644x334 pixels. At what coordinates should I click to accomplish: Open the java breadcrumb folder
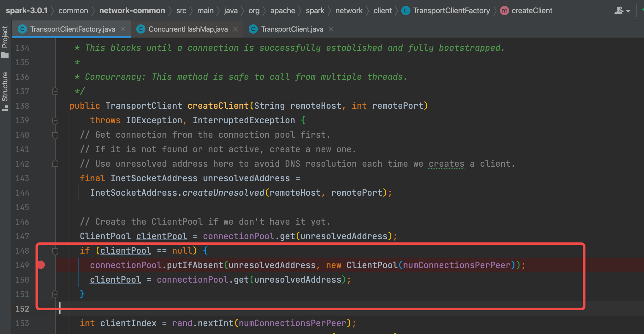[x=231, y=11]
